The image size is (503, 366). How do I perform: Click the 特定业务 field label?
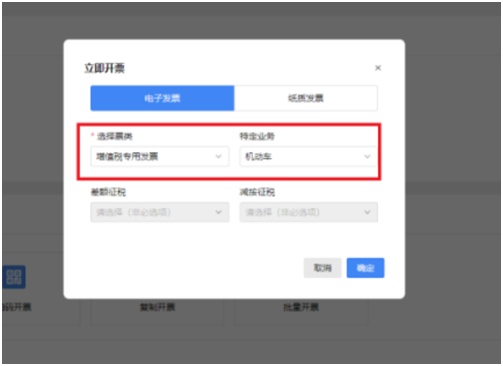point(257,136)
